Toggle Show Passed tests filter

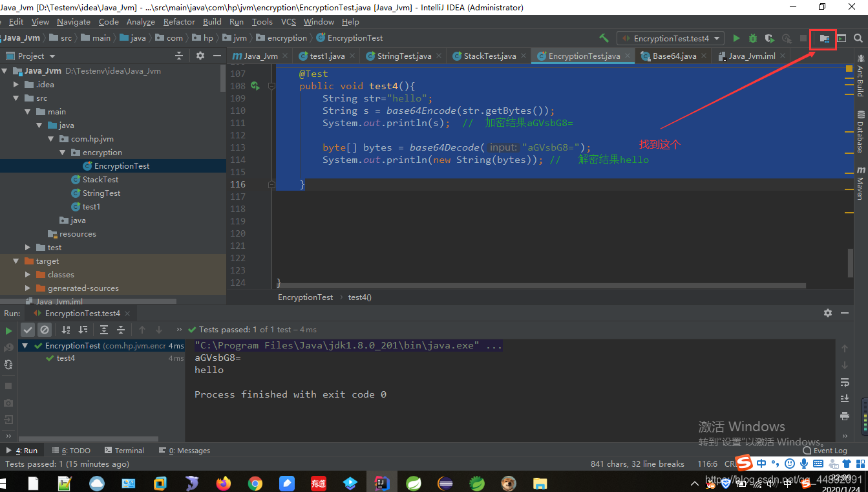pyautogui.click(x=28, y=330)
